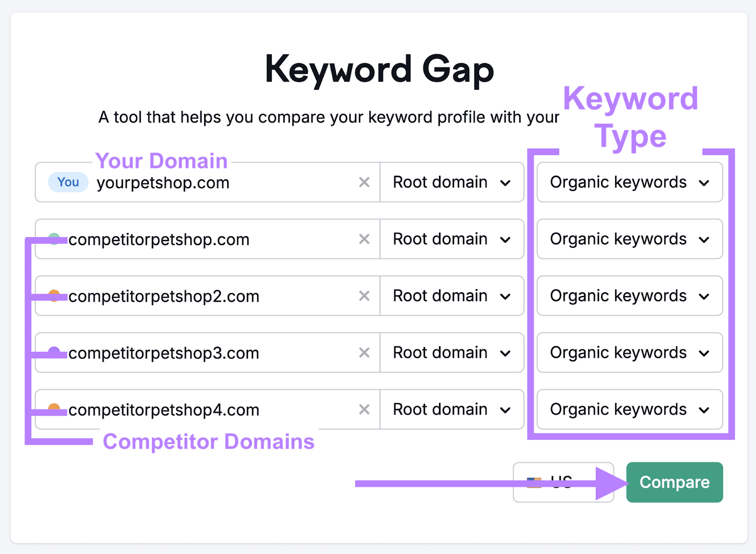Remove competitorpetshop4.com with its X icon
756x554 pixels.
pos(364,409)
